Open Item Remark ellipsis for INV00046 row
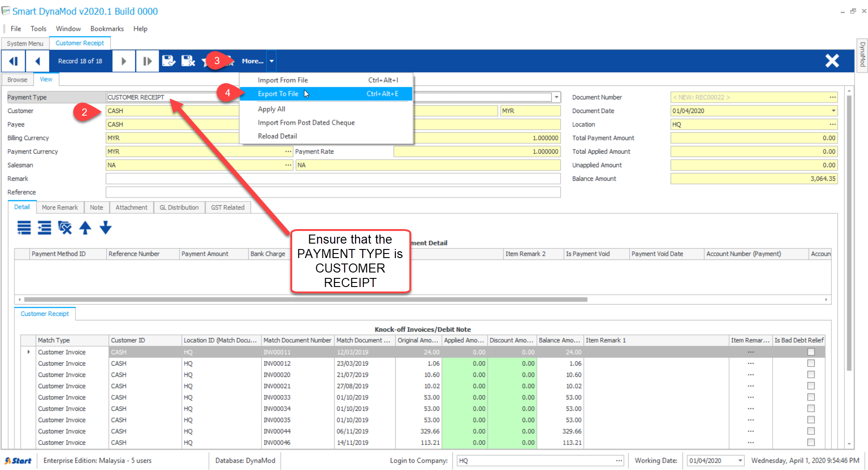This screenshot has width=868, height=470. [x=750, y=442]
